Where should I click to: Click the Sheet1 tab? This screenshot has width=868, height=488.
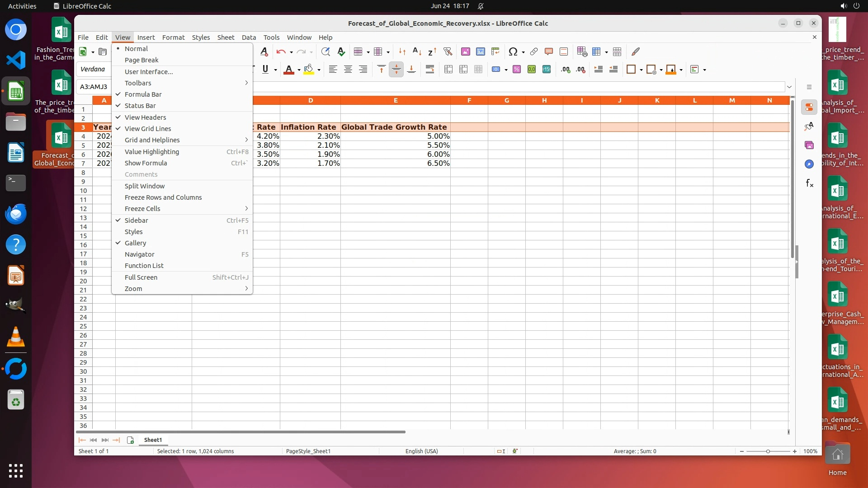point(153,440)
